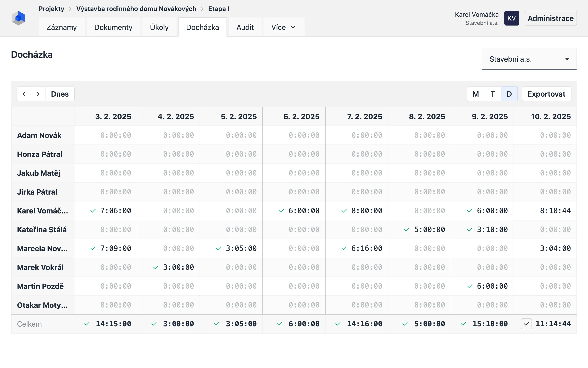The height and width of the screenshot is (368, 588).
Task: Click total checkmark for 4. 2. 2025 column
Action: (154, 324)
